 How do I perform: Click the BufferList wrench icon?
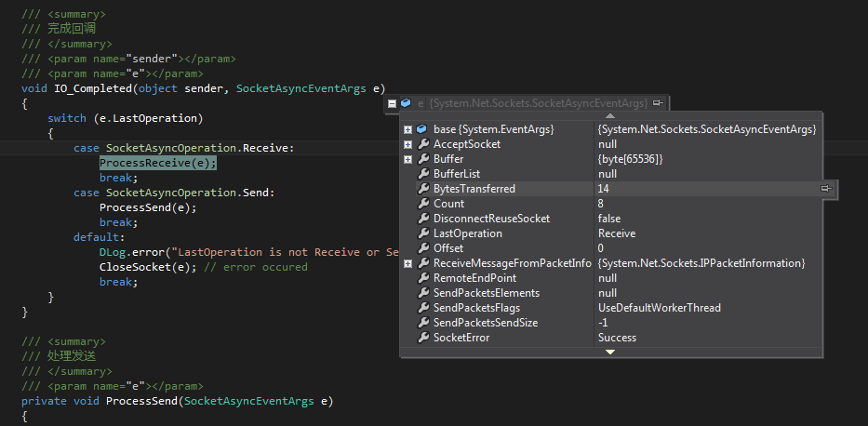tap(423, 174)
